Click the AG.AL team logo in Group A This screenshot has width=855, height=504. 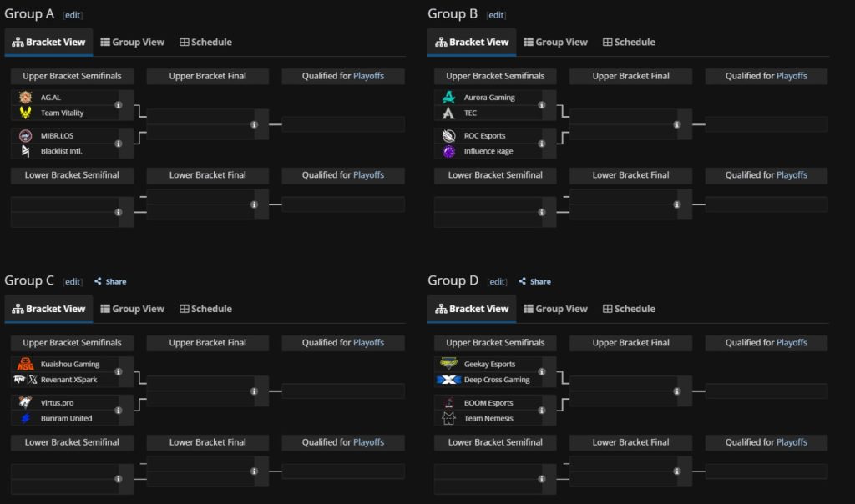point(25,98)
